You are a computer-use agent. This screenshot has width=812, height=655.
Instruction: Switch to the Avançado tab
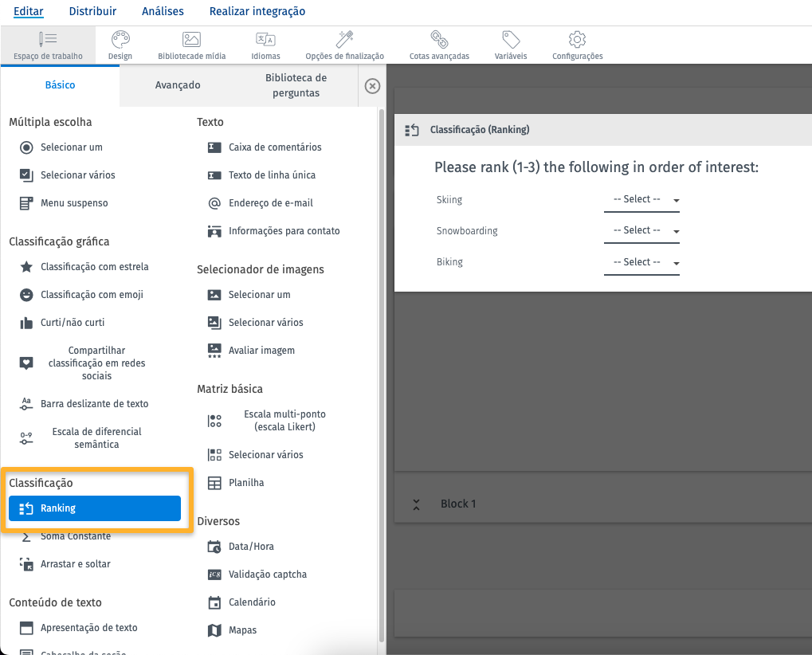[x=178, y=85]
